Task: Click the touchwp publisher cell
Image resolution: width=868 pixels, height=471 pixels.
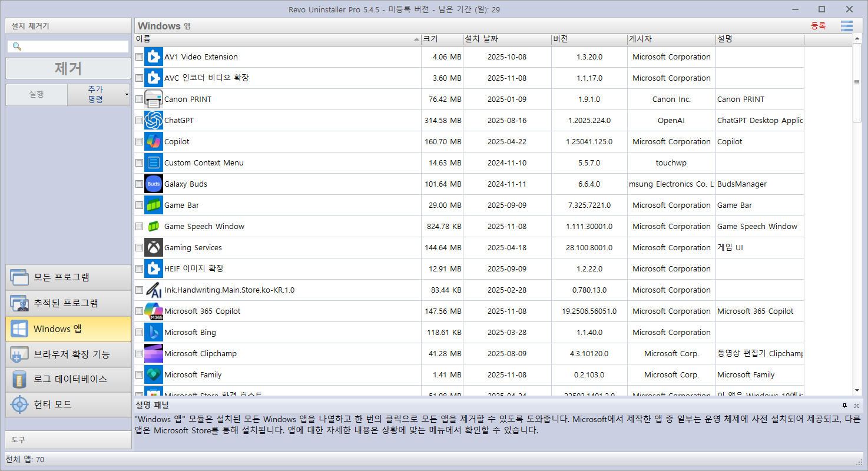Action: (671, 163)
